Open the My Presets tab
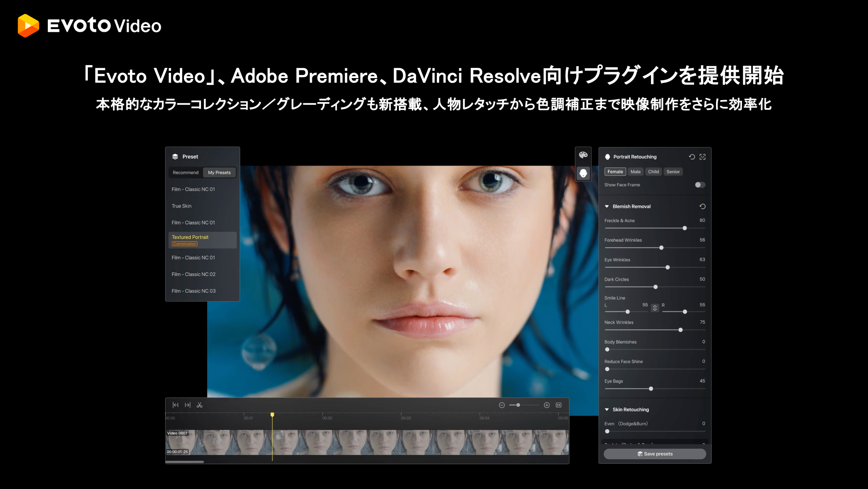Viewport: 868px width, 489px height. tap(219, 172)
